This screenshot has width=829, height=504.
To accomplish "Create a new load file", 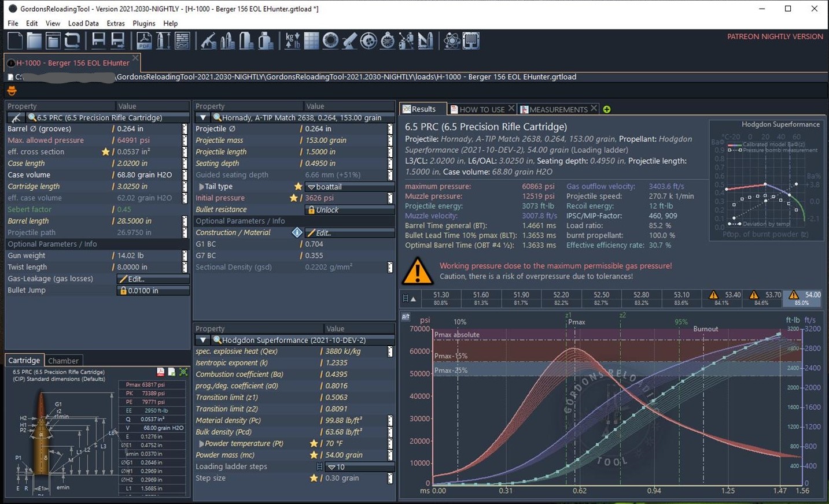I will 14,40.
